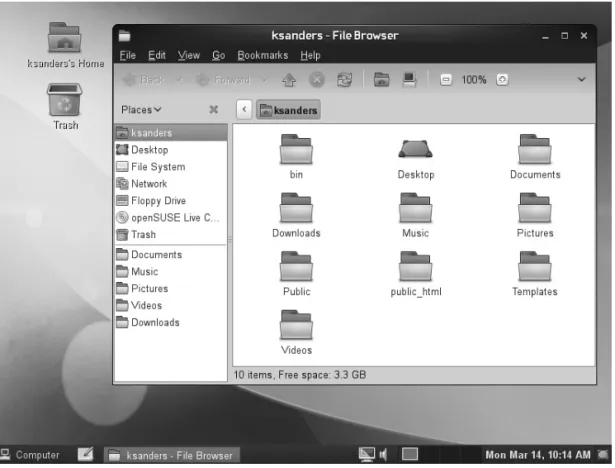Click the workspace switcher box

coord(411,456)
